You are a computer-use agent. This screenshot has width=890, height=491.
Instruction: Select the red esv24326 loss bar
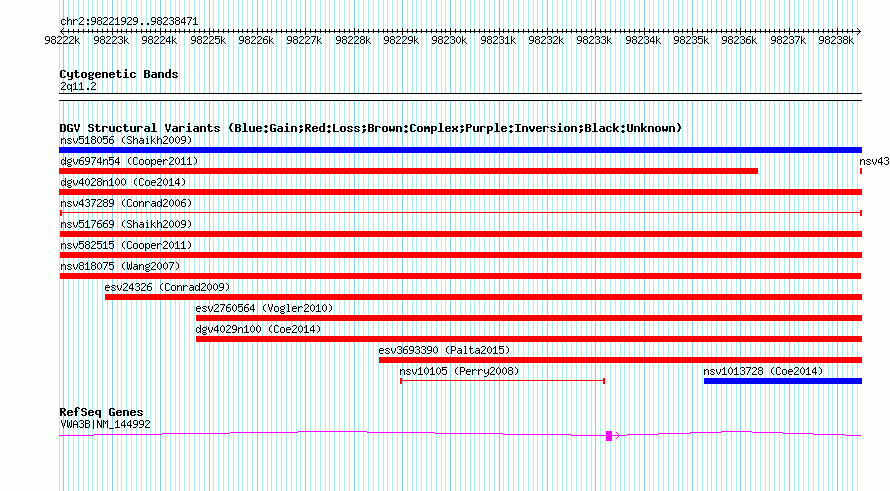(x=484, y=297)
